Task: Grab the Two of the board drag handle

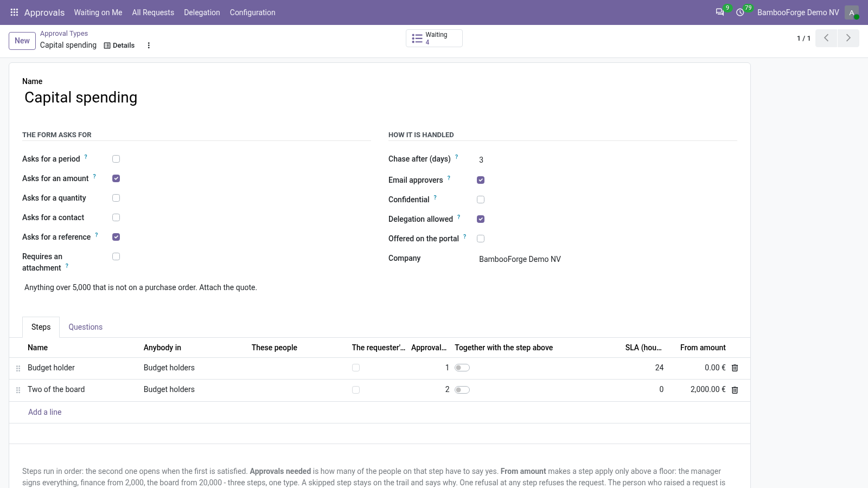Action: (x=18, y=390)
